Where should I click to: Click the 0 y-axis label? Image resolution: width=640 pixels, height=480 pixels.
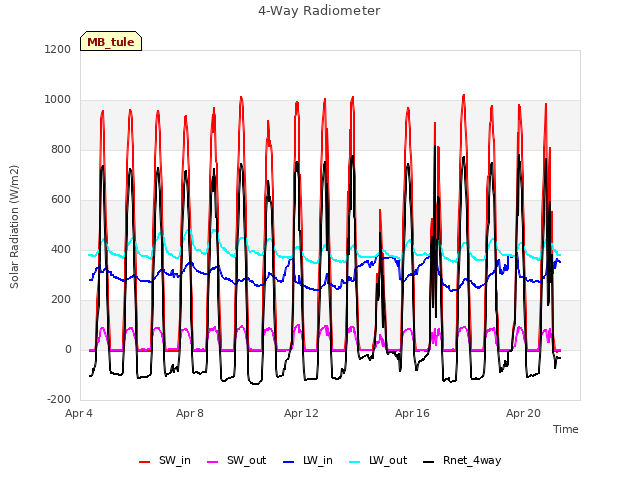[x=68, y=350]
